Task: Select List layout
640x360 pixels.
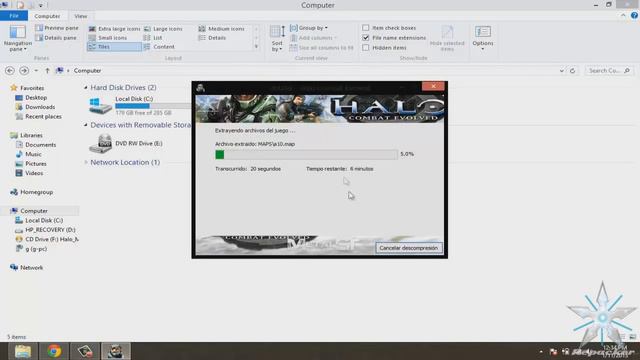Action: [x=153, y=38]
